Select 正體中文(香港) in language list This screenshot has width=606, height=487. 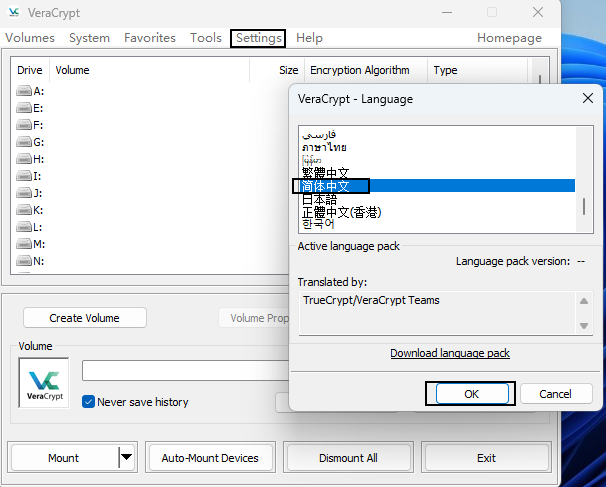(x=438, y=212)
